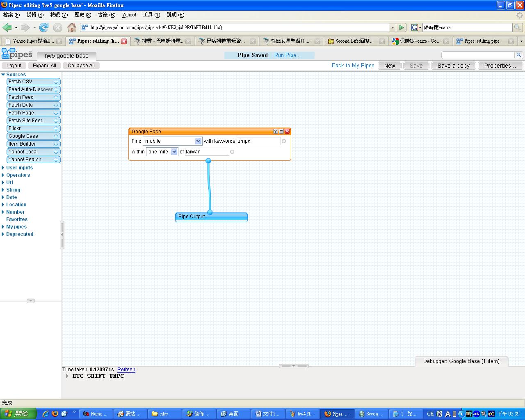Viewport: 525px width, 420px height.
Task: Click the debugger panel resize handle
Action: click(x=294, y=365)
